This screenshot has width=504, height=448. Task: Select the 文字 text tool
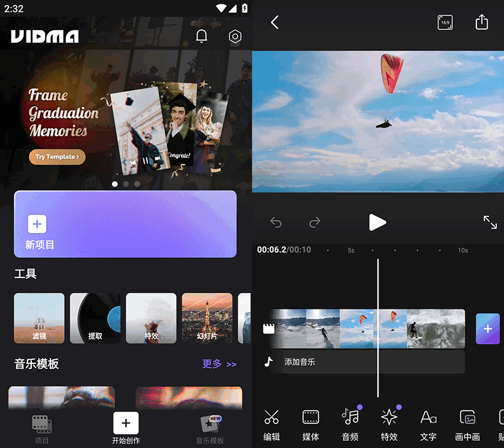click(x=428, y=424)
